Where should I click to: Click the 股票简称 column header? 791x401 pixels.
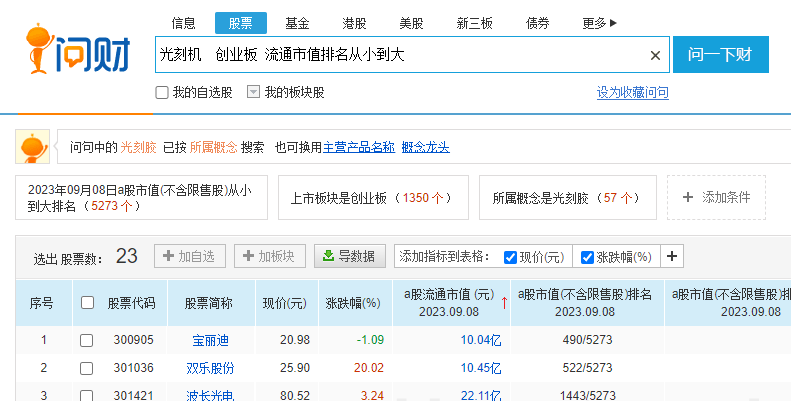[208, 303]
